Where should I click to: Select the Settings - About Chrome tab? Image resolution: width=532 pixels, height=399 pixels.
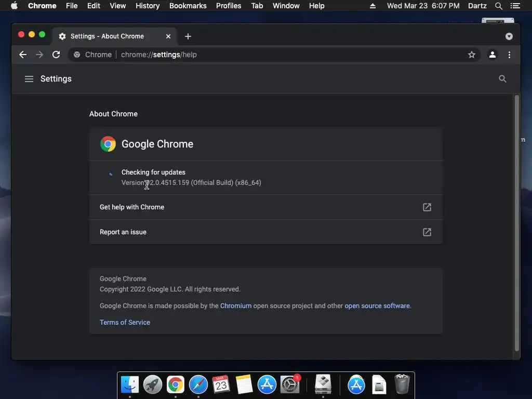pyautogui.click(x=114, y=36)
